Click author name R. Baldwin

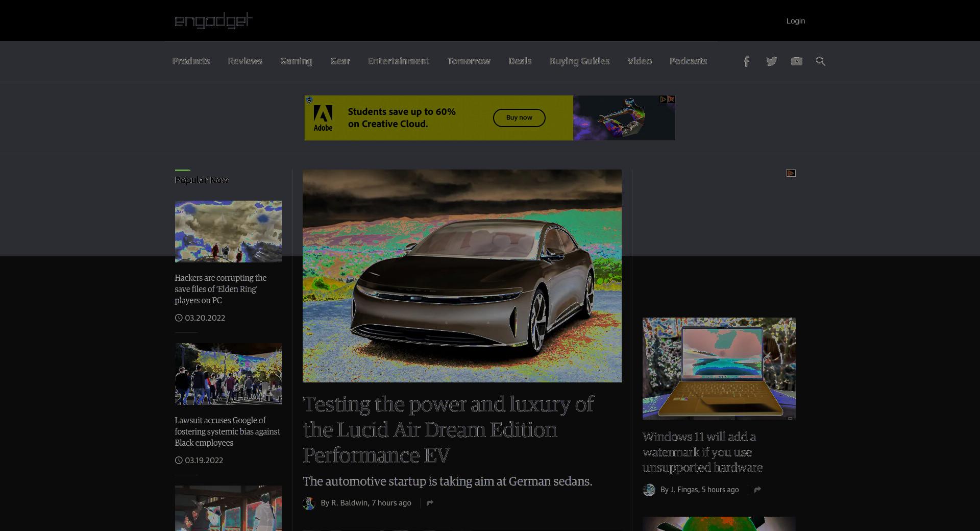349,503
